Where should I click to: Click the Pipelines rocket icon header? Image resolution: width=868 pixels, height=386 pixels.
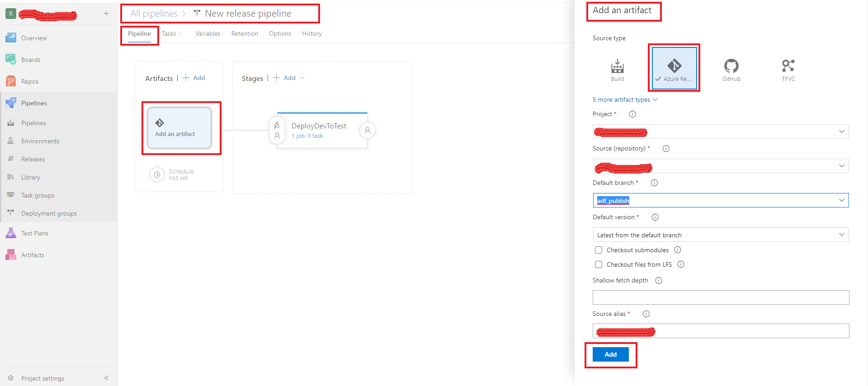pos(11,103)
